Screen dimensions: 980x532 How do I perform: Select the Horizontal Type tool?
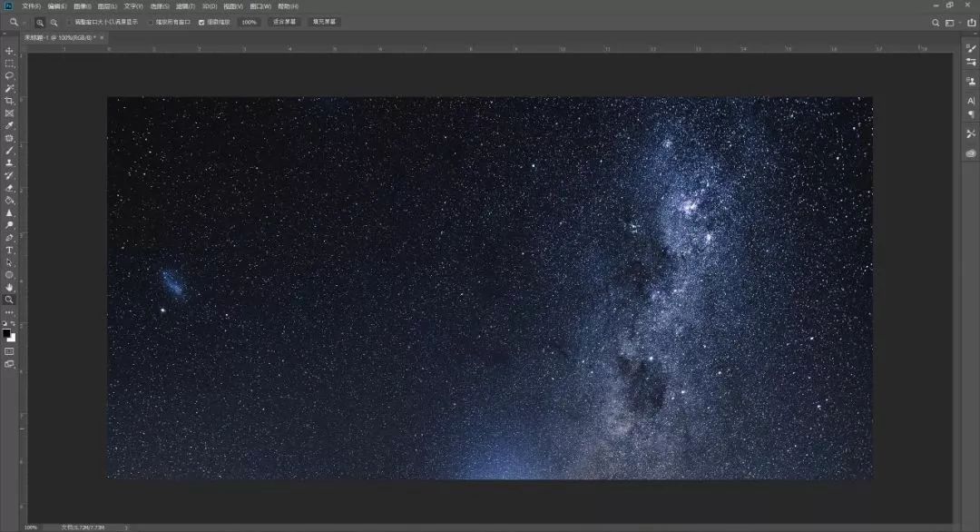click(9, 250)
